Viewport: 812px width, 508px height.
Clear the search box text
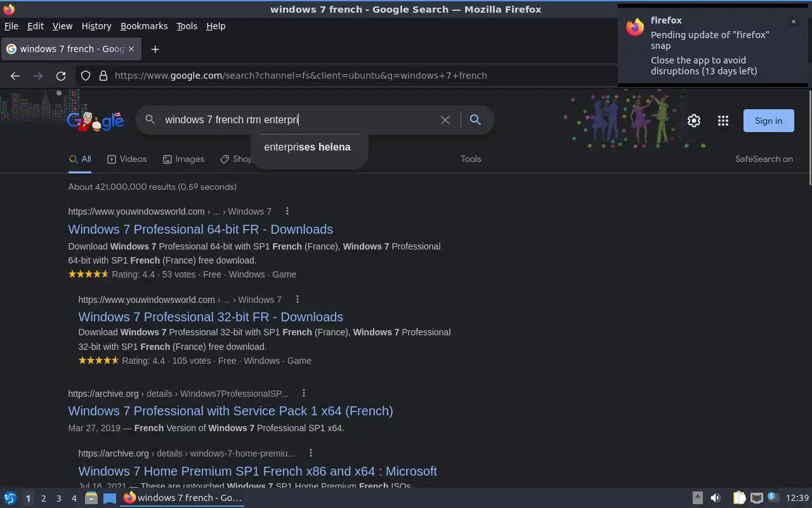pyautogui.click(x=445, y=119)
